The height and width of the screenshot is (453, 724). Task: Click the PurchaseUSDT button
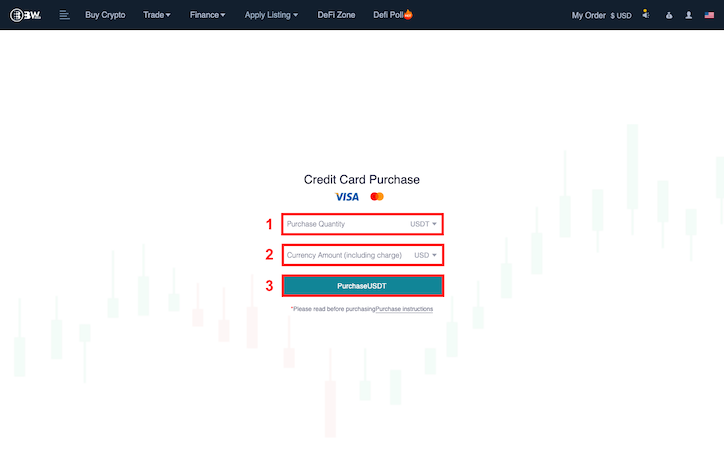(x=362, y=286)
